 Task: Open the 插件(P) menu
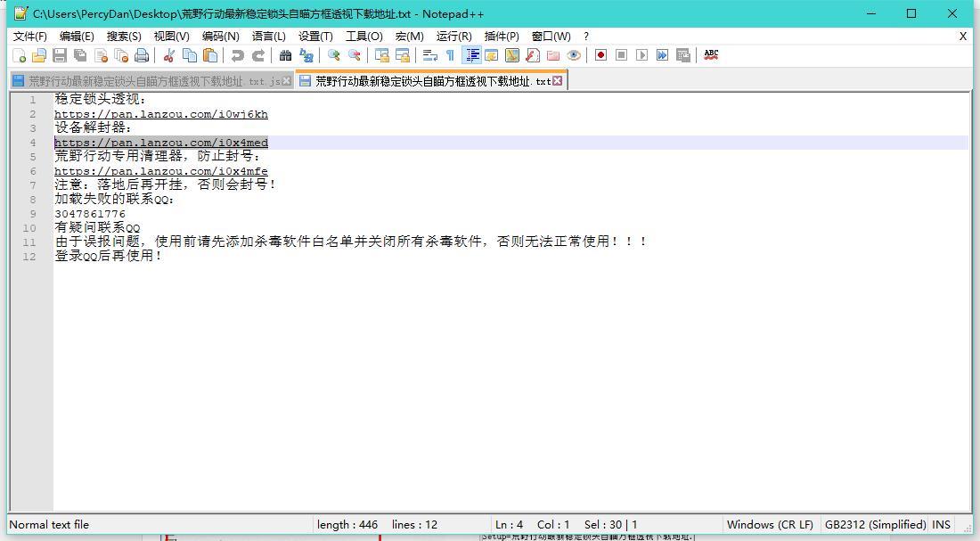[x=502, y=37]
